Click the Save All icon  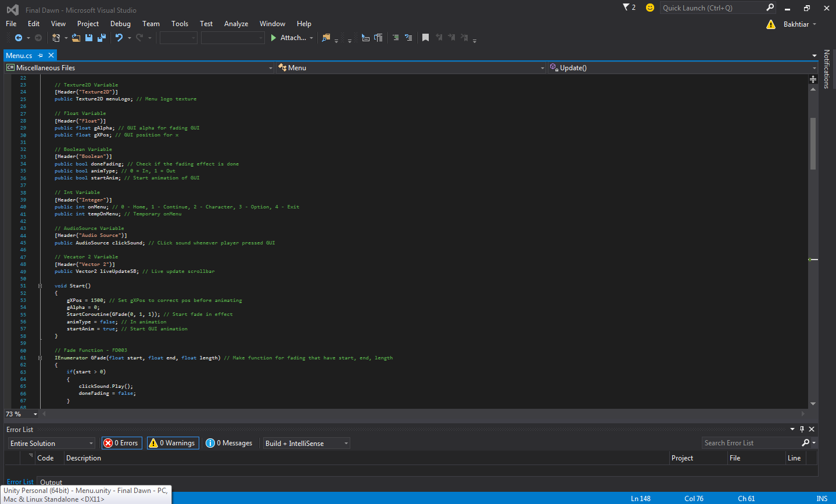(102, 38)
